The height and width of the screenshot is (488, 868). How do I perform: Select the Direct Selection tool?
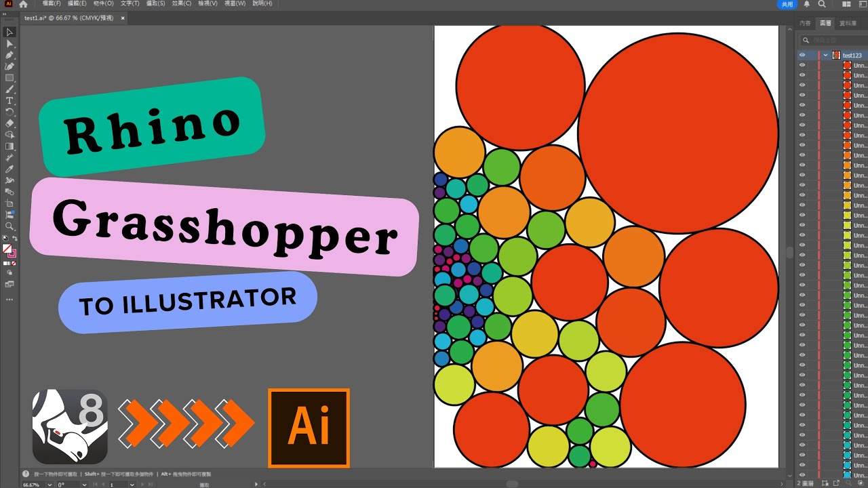click(x=9, y=43)
